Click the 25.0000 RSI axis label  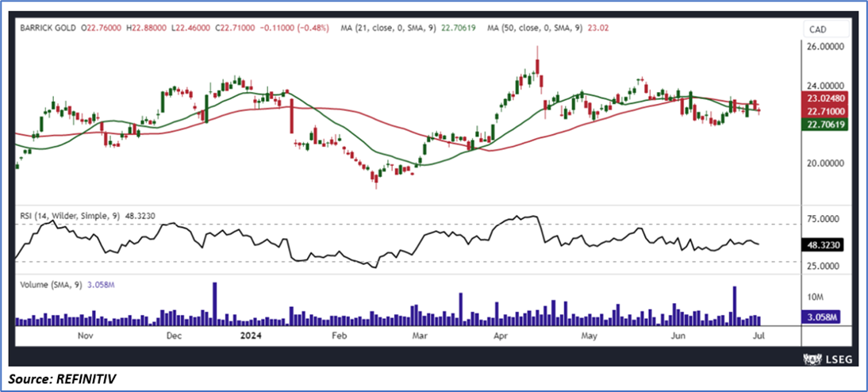[824, 267]
